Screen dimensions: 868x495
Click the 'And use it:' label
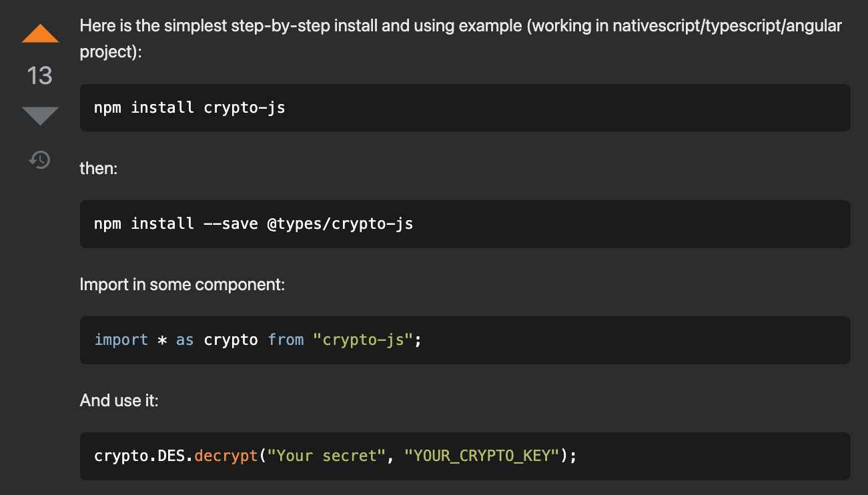pyautogui.click(x=119, y=400)
